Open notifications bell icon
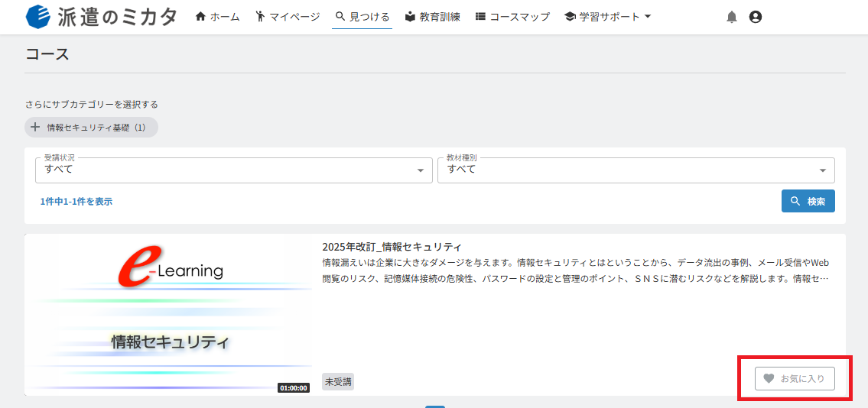868x408 pixels. coord(732,17)
